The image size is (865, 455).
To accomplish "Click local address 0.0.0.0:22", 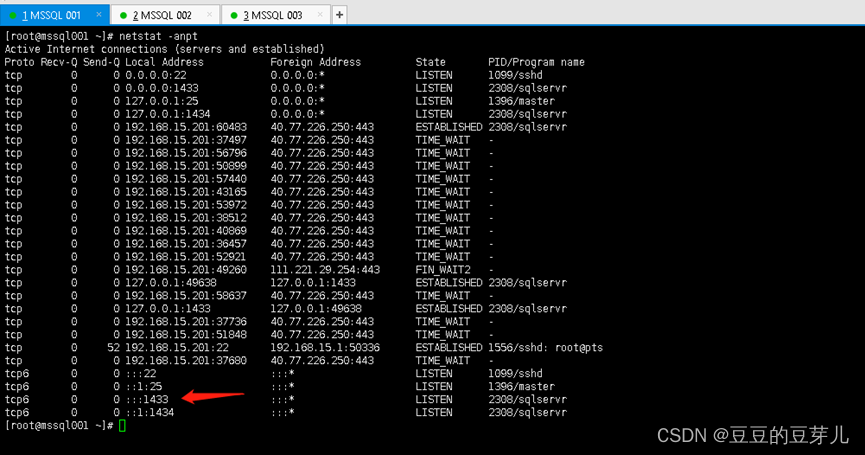I will click(x=156, y=75).
